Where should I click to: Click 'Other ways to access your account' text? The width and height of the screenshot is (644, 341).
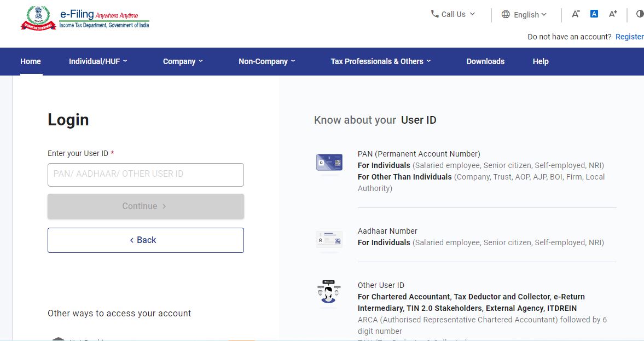[x=119, y=313]
